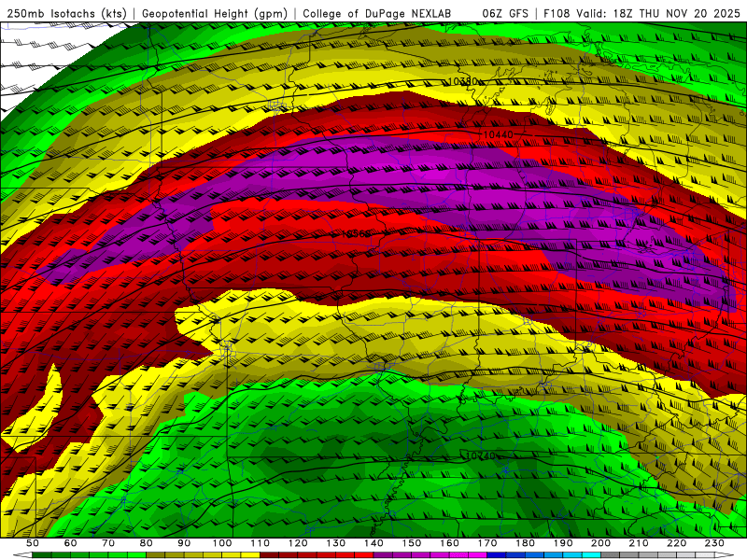
Task: Click the 200 value on the color scale
Action: (601, 543)
